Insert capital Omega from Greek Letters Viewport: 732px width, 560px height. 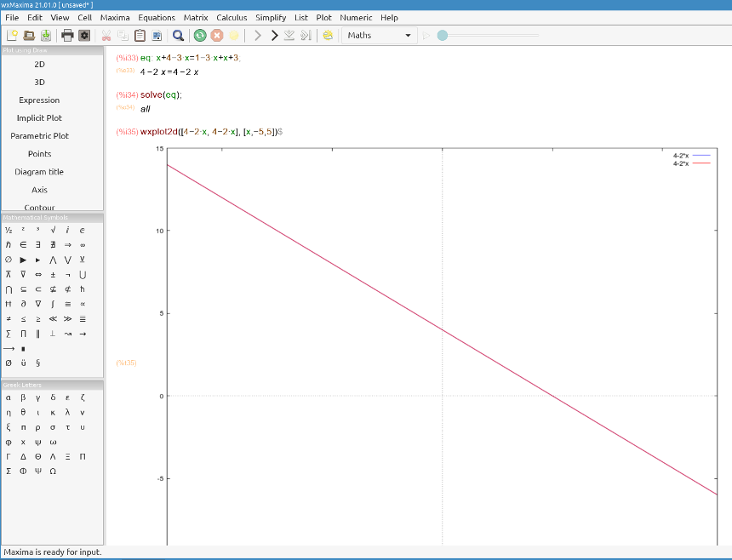coord(53,471)
